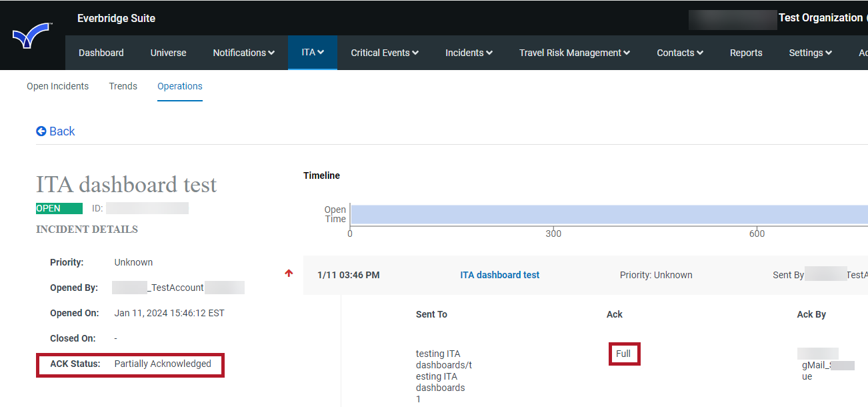Open the Universe menu item
The image size is (868, 407).
[169, 53]
